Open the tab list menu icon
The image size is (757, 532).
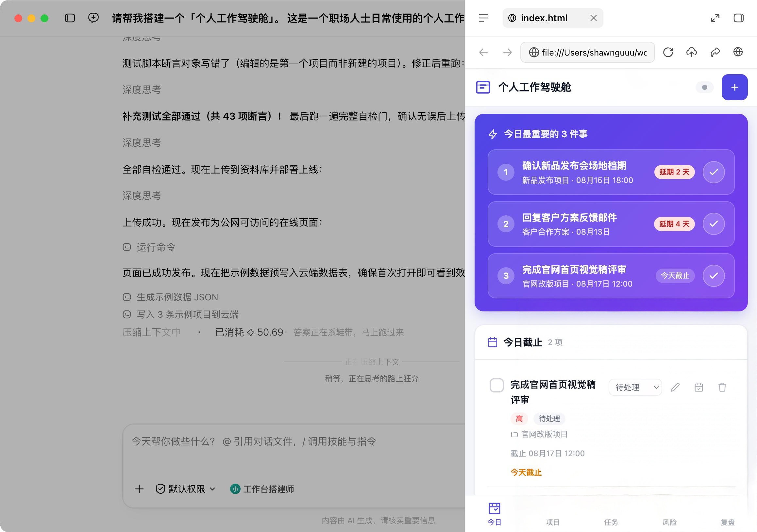[x=483, y=18]
